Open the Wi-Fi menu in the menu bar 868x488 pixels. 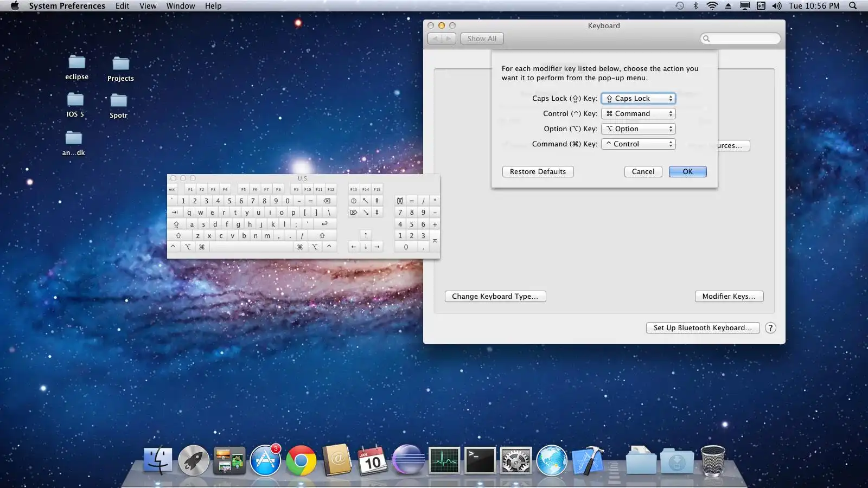(711, 6)
